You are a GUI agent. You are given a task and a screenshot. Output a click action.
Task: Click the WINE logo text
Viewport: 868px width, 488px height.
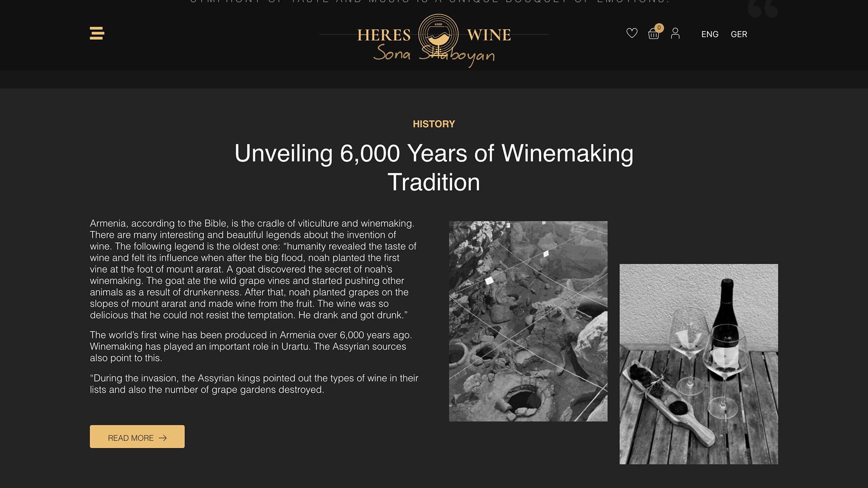[x=489, y=35]
